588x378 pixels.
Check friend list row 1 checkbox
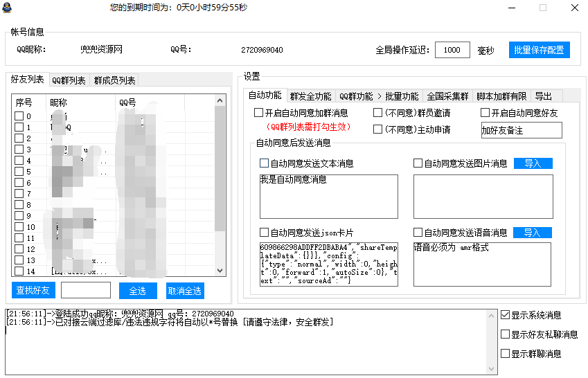pyautogui.click(x=19, y=127)
